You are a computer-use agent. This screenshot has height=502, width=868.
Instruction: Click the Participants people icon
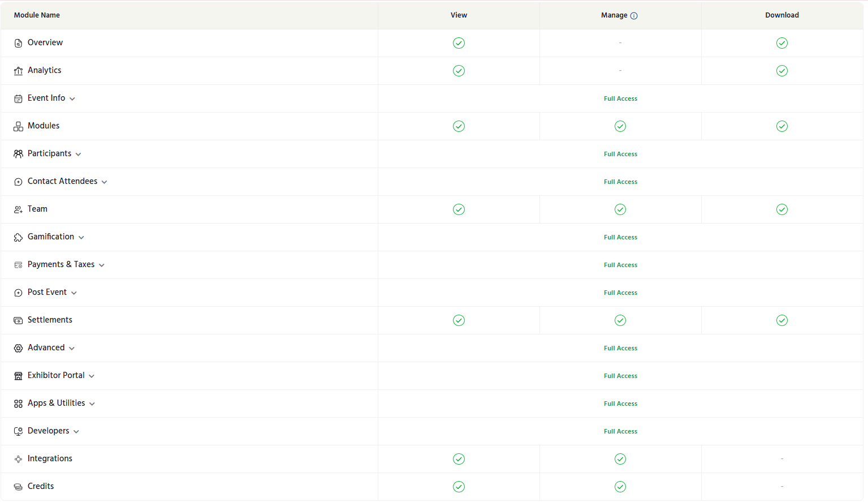pos(18,154)
